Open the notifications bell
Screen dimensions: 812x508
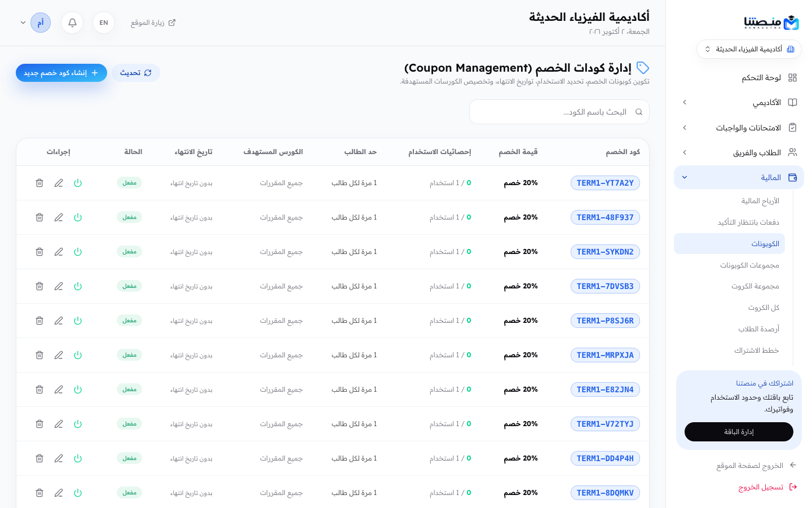coord(72,23)
